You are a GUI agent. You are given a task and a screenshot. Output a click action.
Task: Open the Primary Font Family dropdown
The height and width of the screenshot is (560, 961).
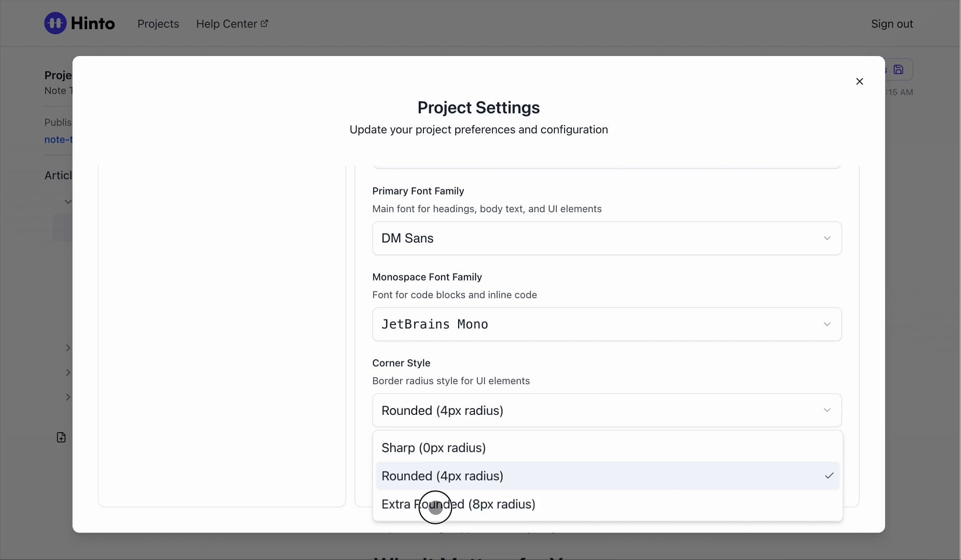coord(607,238)
